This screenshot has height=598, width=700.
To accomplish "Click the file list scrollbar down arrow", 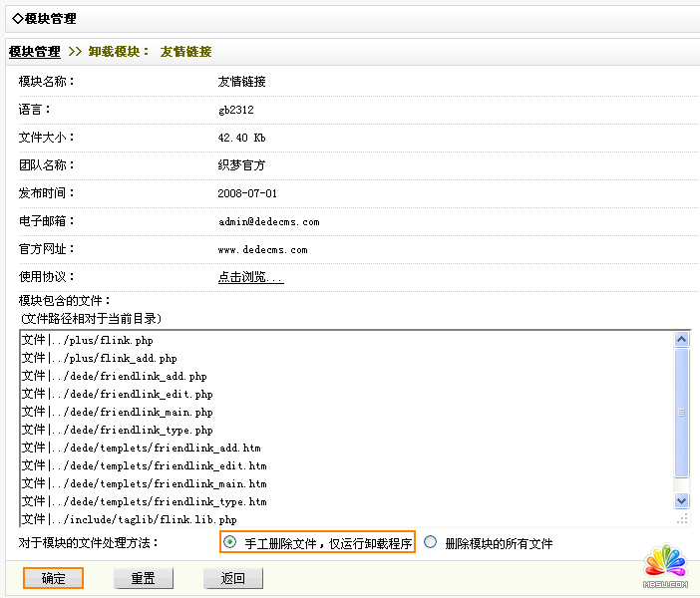I will point(682,500).
